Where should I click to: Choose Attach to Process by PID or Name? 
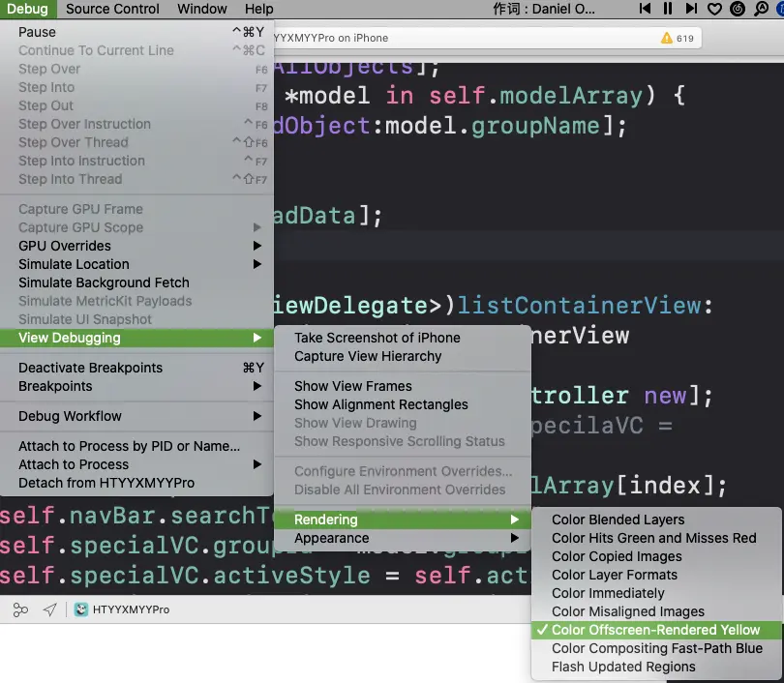click(x=136, y=446)
